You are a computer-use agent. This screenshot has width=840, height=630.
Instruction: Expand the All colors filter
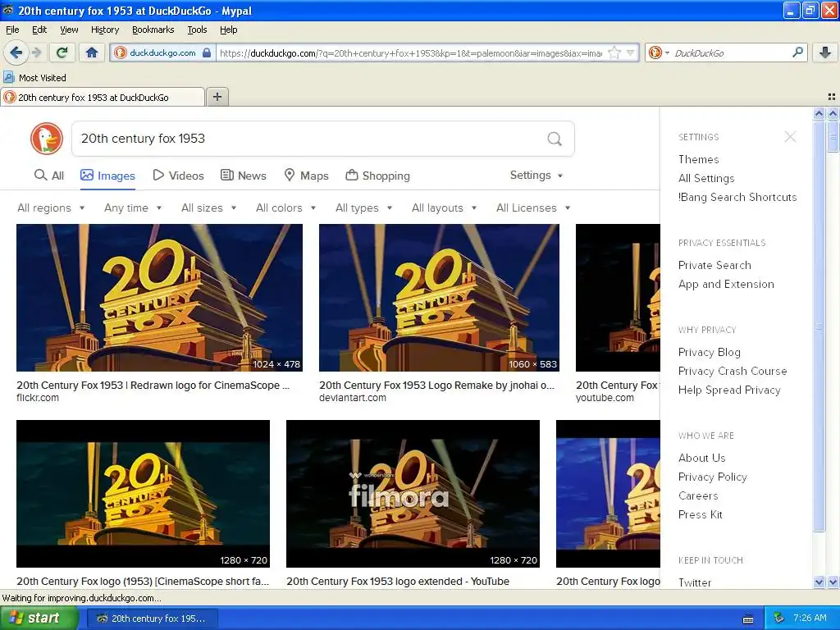285,208
